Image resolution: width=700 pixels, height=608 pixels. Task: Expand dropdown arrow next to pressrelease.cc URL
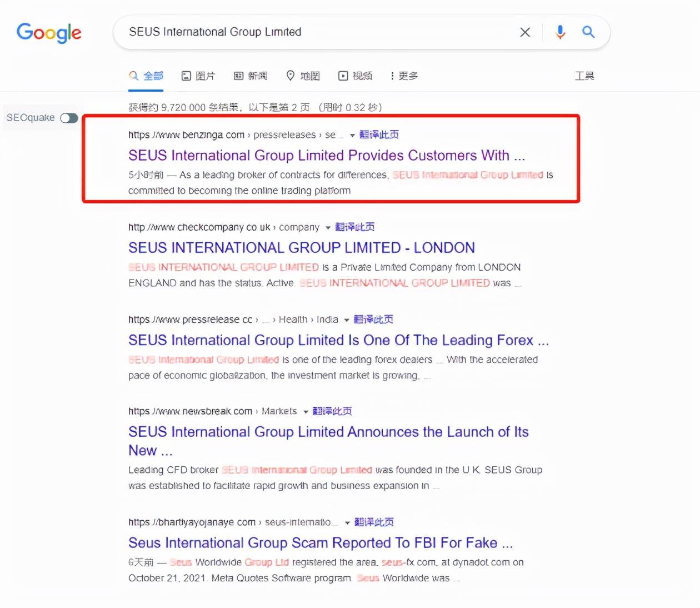(x=347, y=320)
